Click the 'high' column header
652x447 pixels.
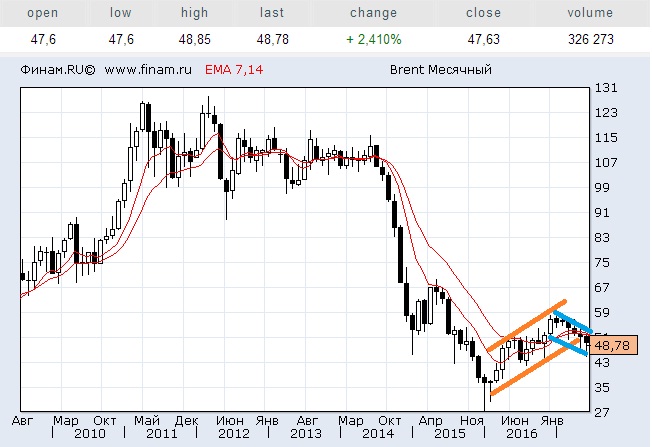pos(194,13)
